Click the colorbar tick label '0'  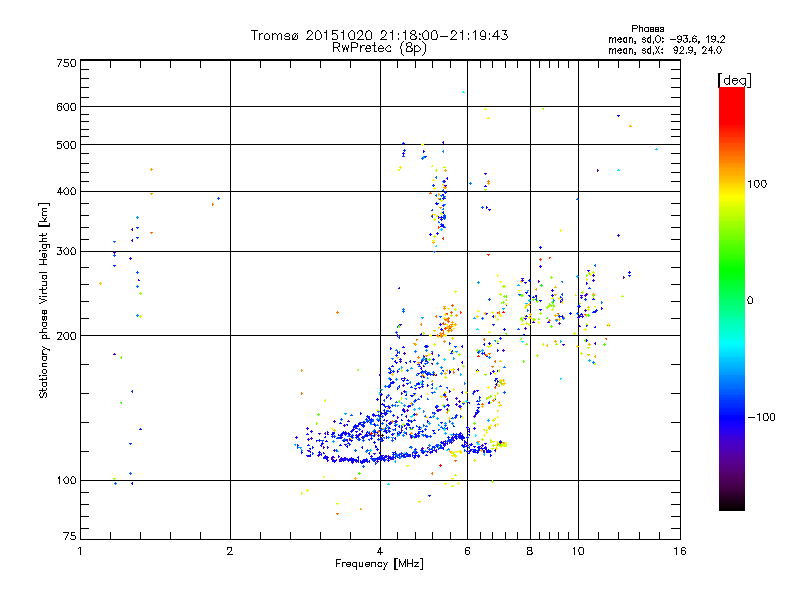[x=750, y=301]
